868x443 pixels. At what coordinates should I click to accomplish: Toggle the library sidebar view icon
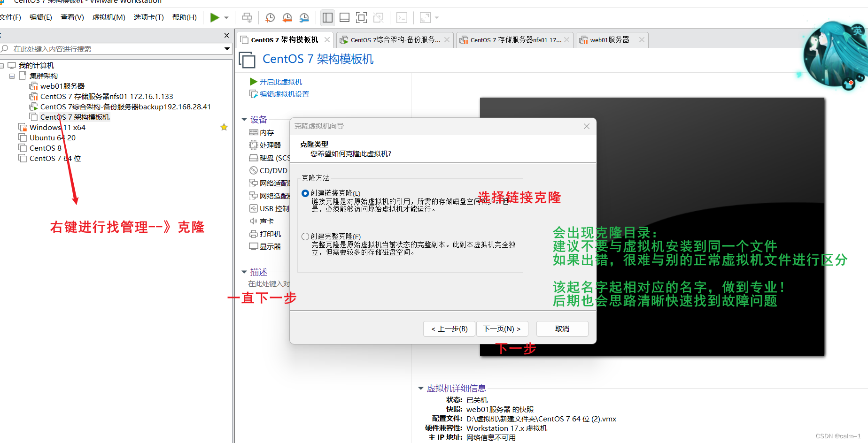tap(327, 18)
